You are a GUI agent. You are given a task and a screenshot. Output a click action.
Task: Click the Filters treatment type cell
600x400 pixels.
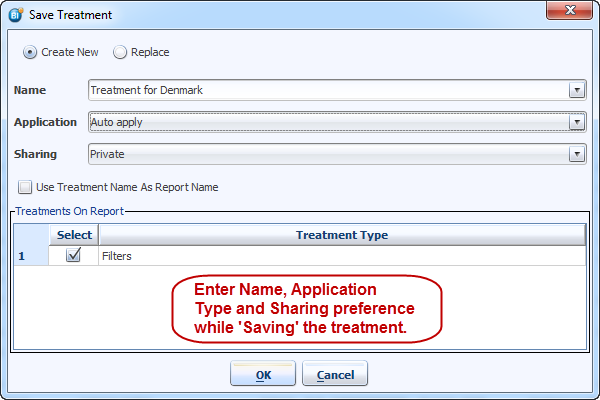click(x=341, y=256)
